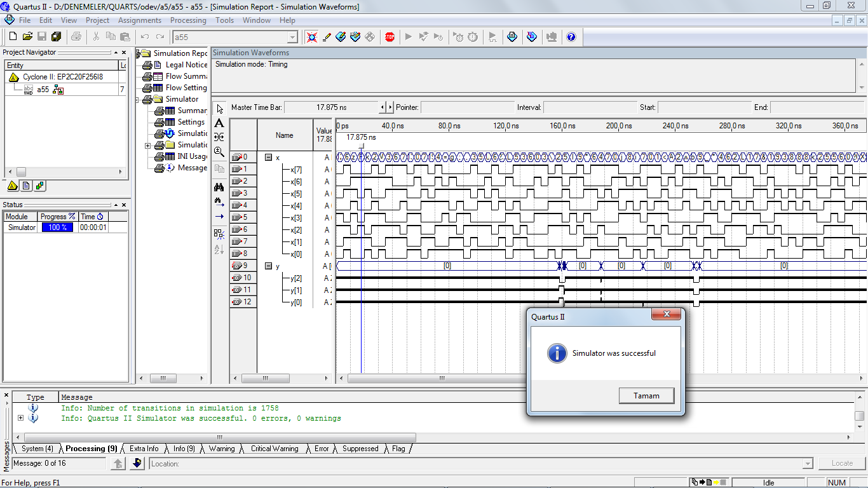Switch to the Extra Info tab
This screenshot has height=488, width=868.
[x=144, y=449]
